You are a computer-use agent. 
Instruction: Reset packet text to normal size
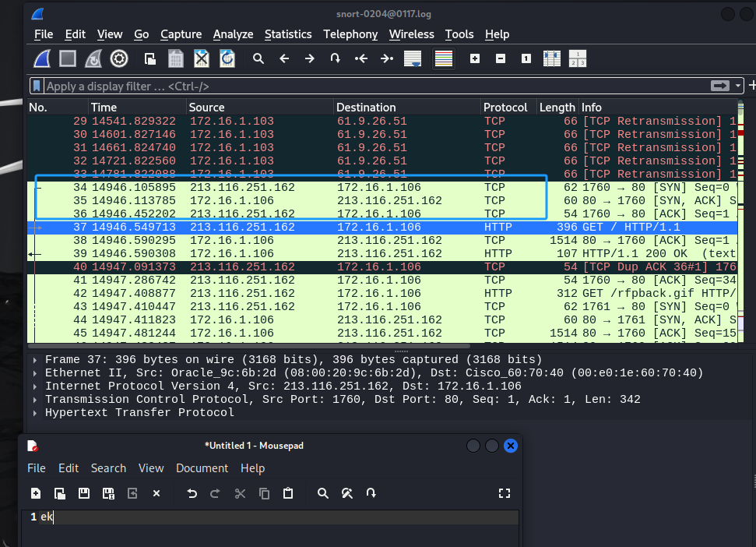tap(526, 59)
